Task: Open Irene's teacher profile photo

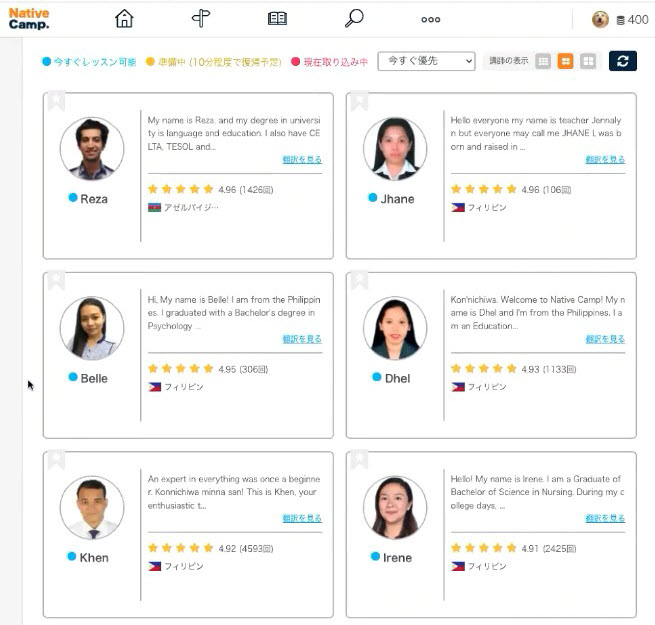Action: coord(395,507)
